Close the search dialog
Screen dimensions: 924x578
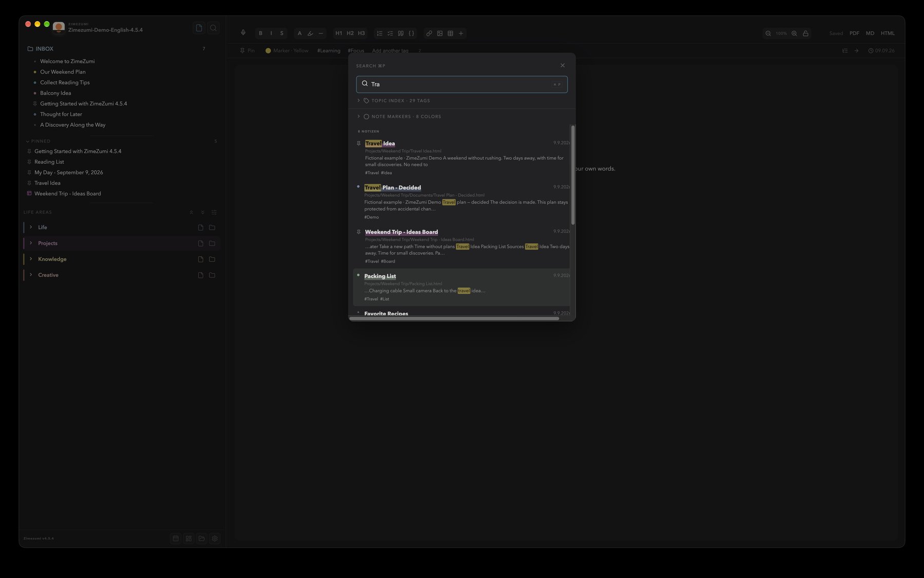point(563,65)
